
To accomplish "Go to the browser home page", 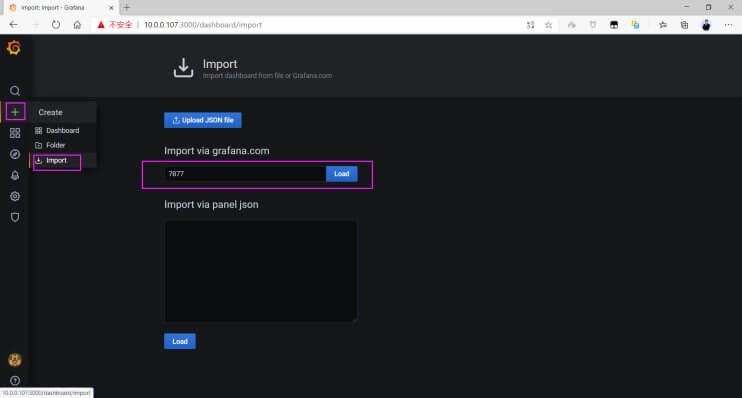I will tap(77, 25).
